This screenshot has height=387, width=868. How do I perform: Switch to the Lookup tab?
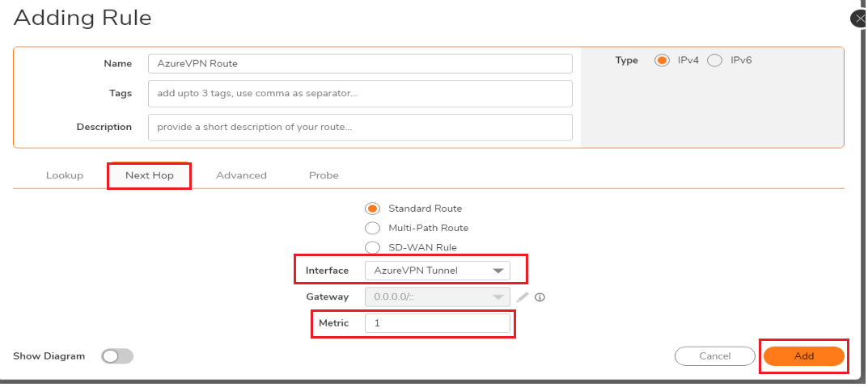[64, 175]
